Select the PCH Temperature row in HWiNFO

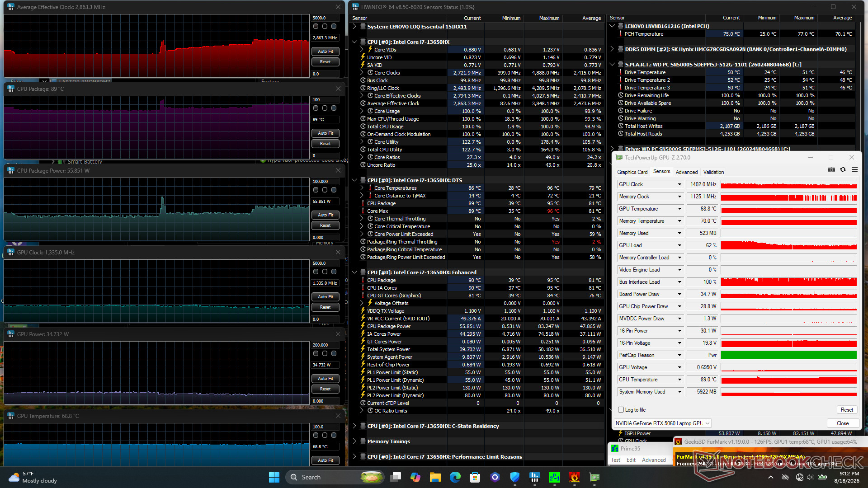(737, 34)
